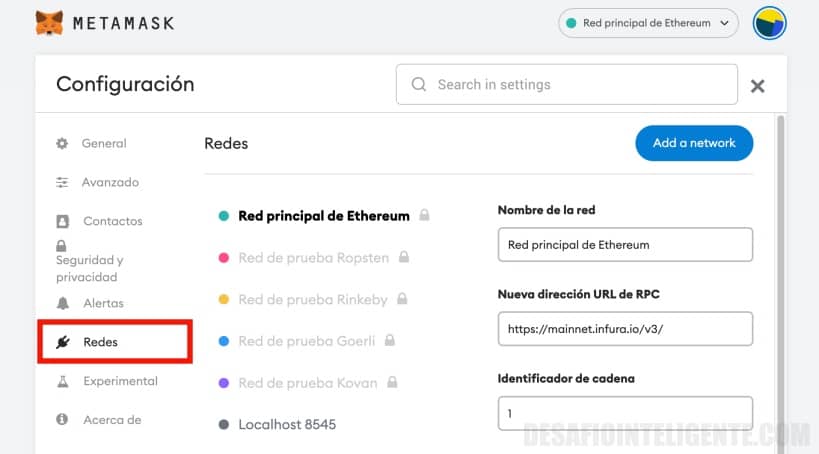819x454 pixels.
Task: Open the account avatar menu
Action: 769,23
